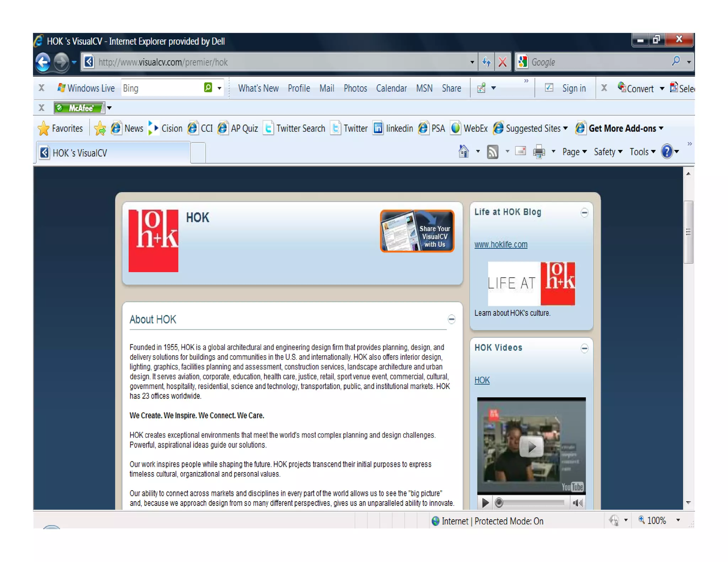Click the RSS Feeds icon
This screenshot has height=562, width=728.
(x=492, y=152)
